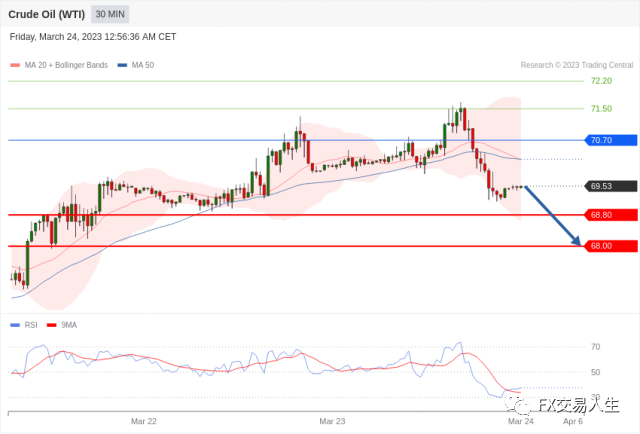Click the blue 70.70 pivot price tag
The width and height of the screenshot is (640, 434).
pos(611,140)
